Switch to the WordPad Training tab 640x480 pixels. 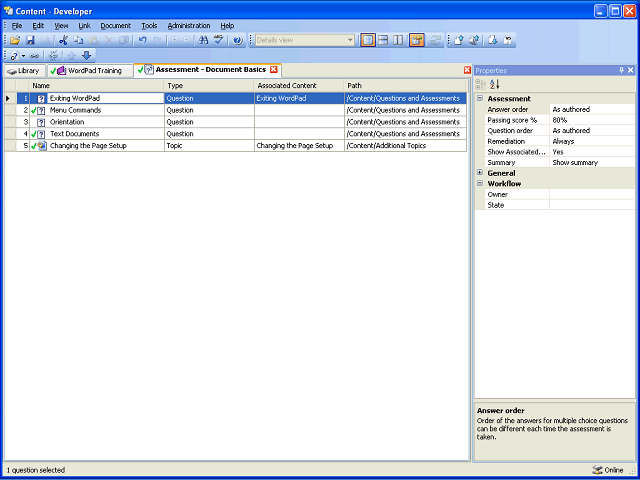pos(90,71)
